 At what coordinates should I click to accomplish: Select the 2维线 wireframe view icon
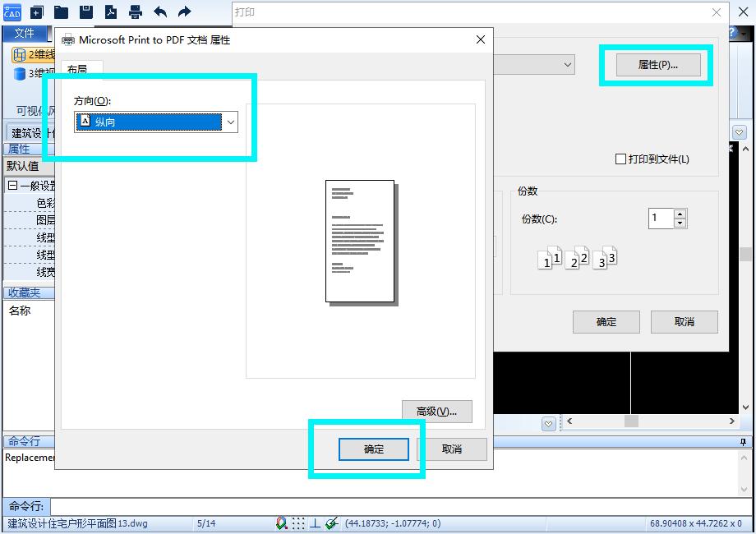click(19, 55)
